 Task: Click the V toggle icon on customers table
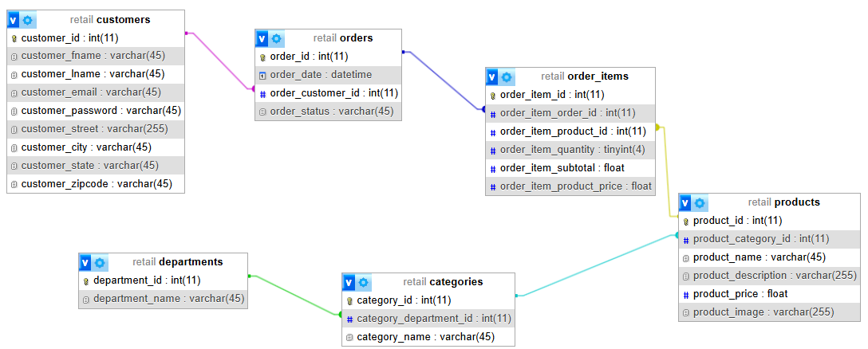pyautogui.click(x=14, y=21)
